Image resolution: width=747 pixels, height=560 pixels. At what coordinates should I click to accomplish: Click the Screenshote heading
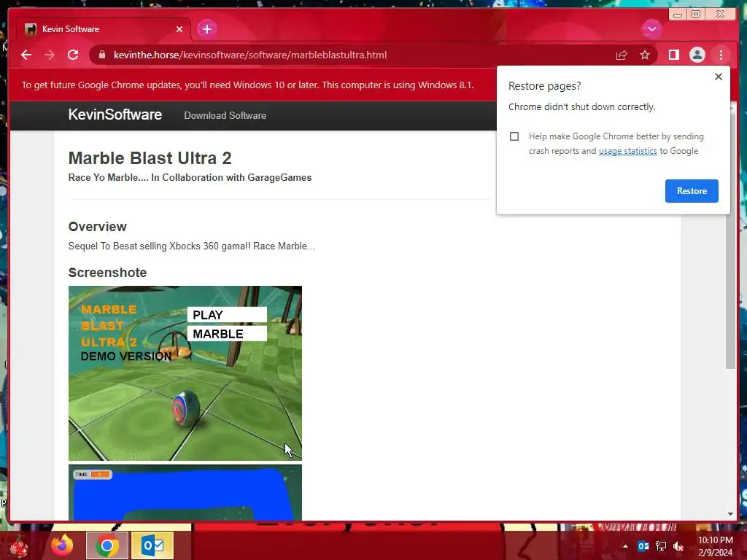[107, 273]
